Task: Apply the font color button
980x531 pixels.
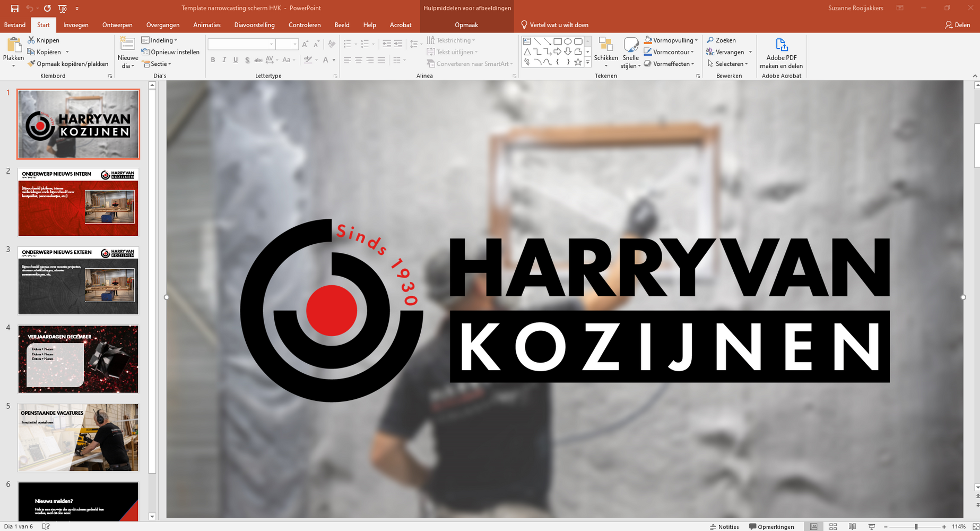Action: click(x=326, y=60)
